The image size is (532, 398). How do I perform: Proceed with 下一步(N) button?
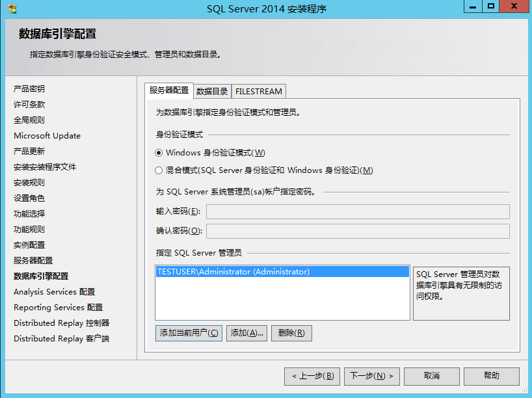pyautogui.click(x=372, y=377)
